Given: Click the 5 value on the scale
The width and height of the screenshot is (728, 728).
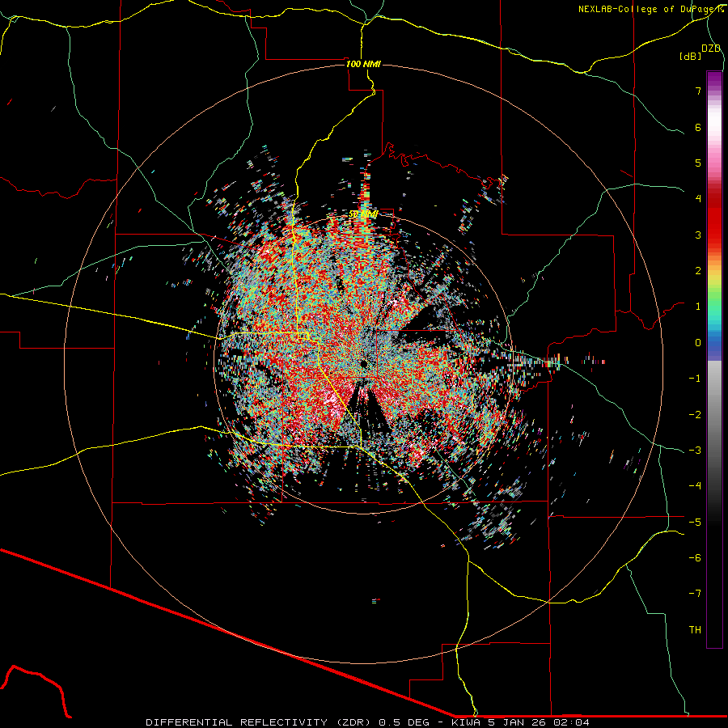Looking at the screenshot, I should tap(698, 163).
